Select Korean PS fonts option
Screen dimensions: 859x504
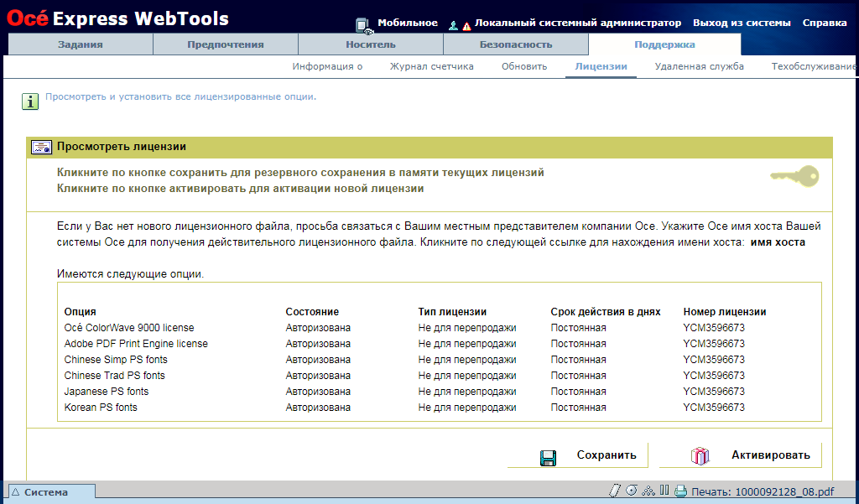(101, 407)
